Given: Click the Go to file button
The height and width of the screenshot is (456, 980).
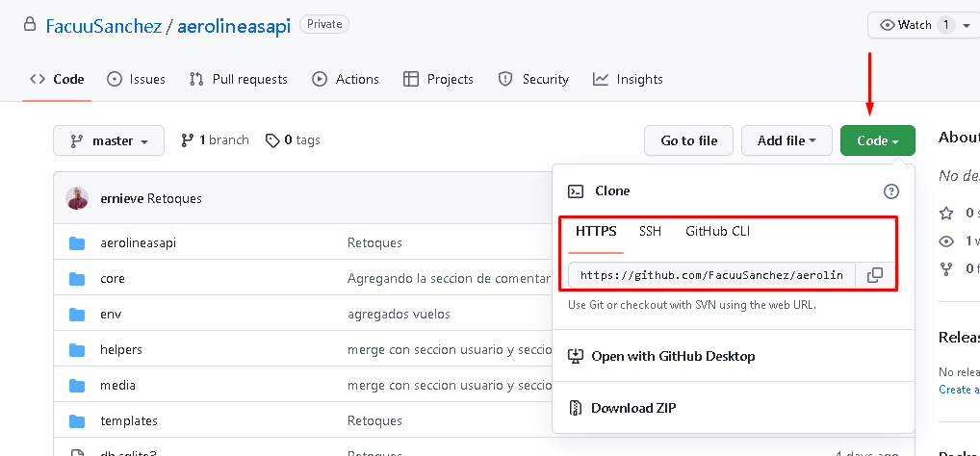Looking at the screenshot, I should (688, 140).
